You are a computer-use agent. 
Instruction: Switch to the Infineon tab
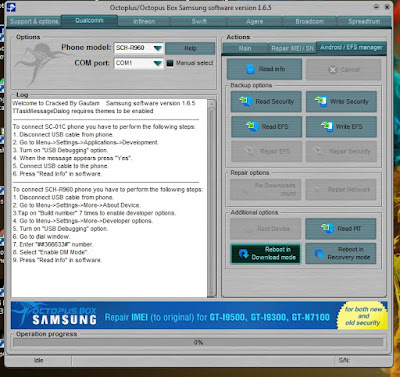pos(144,22)
